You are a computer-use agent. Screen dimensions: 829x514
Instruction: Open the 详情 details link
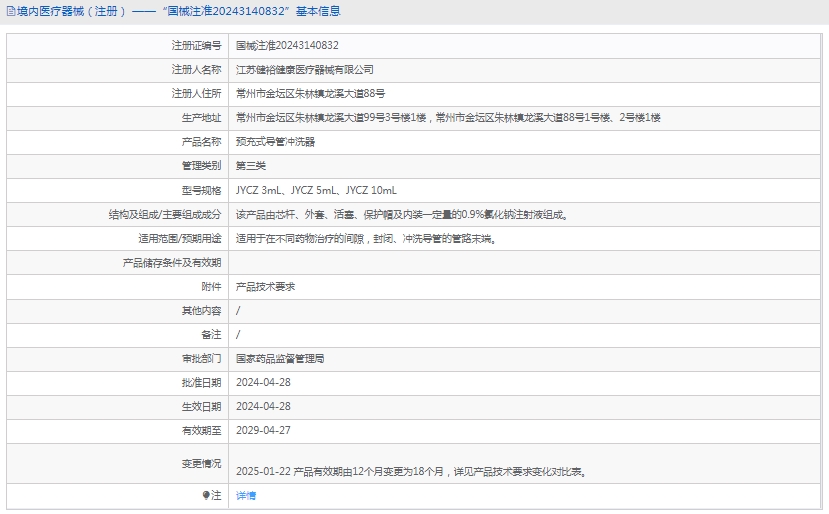[246, 495]
